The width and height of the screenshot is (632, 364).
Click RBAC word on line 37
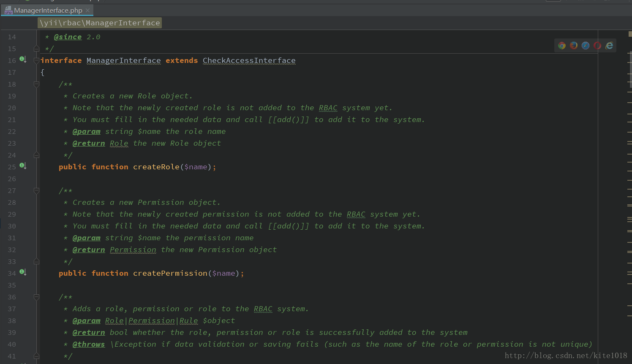[x=263, y=309]
